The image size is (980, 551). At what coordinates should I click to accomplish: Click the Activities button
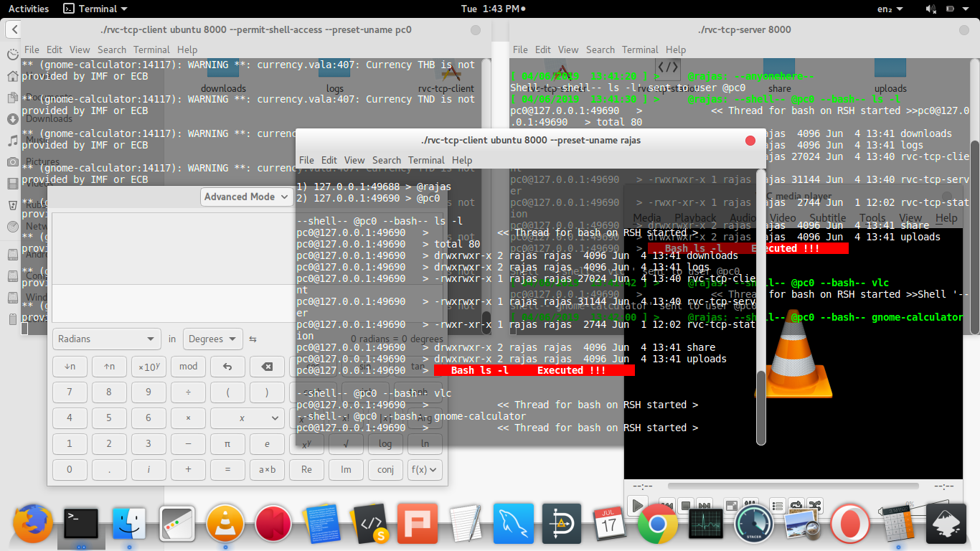pos(29,9)
